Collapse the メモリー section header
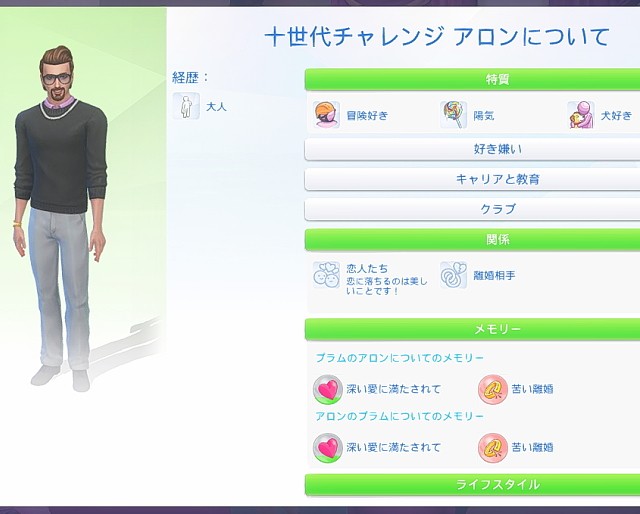640x514 pixels. click(472, 329)
